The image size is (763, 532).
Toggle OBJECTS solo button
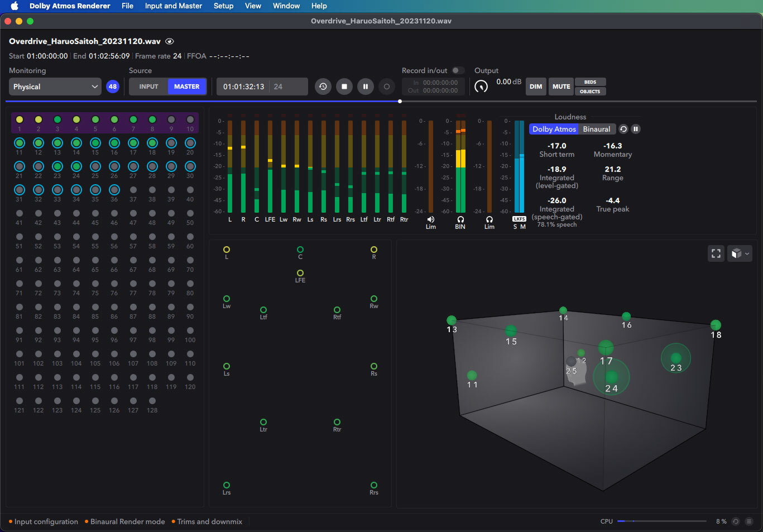pos(590,91)
